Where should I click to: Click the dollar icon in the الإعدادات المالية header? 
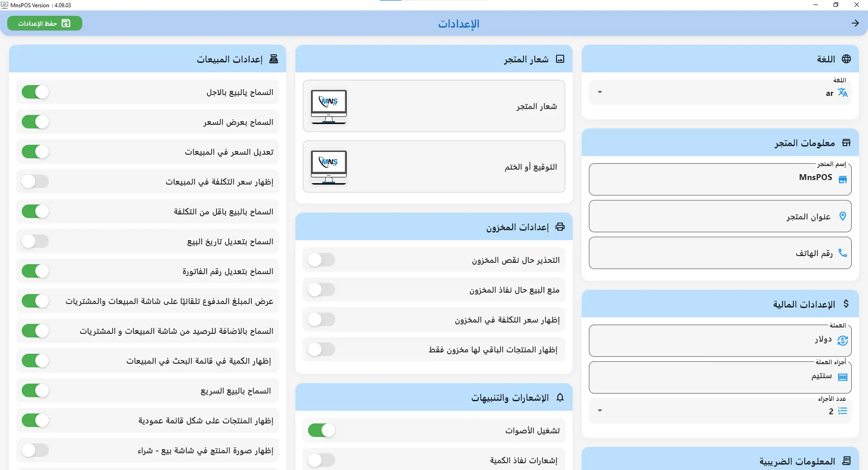click(x=846, y=304)
